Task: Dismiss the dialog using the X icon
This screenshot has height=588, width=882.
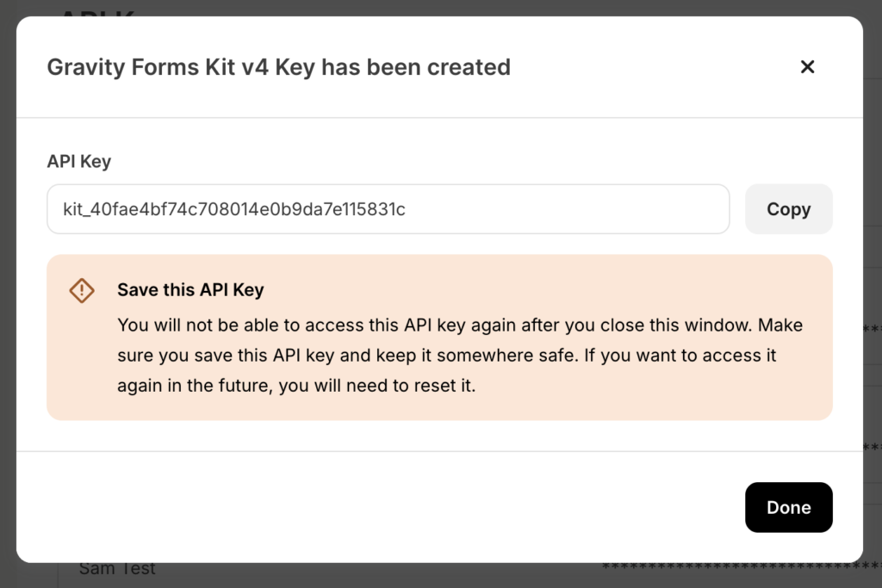Action: (x=807, y=66)
